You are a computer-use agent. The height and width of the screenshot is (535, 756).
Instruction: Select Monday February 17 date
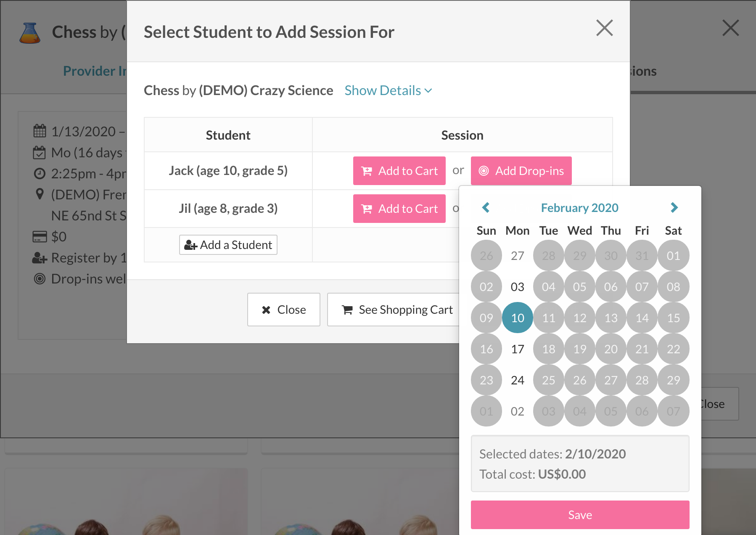click(x=518, y=349)
